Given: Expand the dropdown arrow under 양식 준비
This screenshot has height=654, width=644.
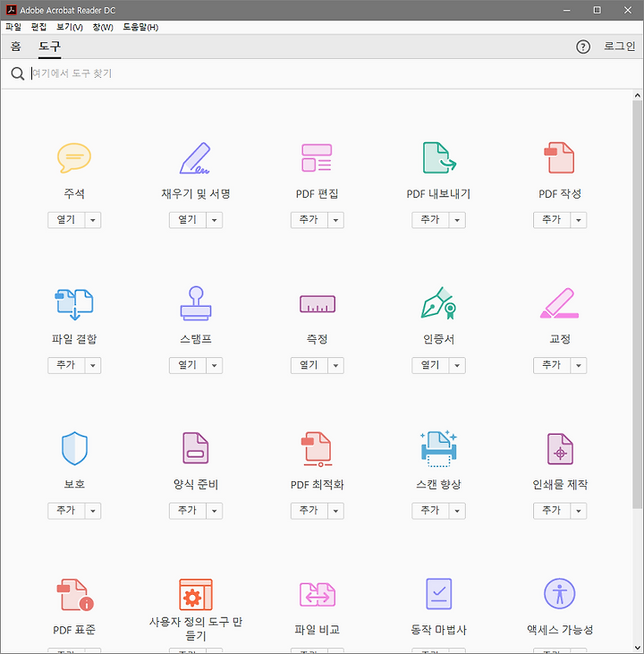Looking at the screenshot, I should (215, 511).
